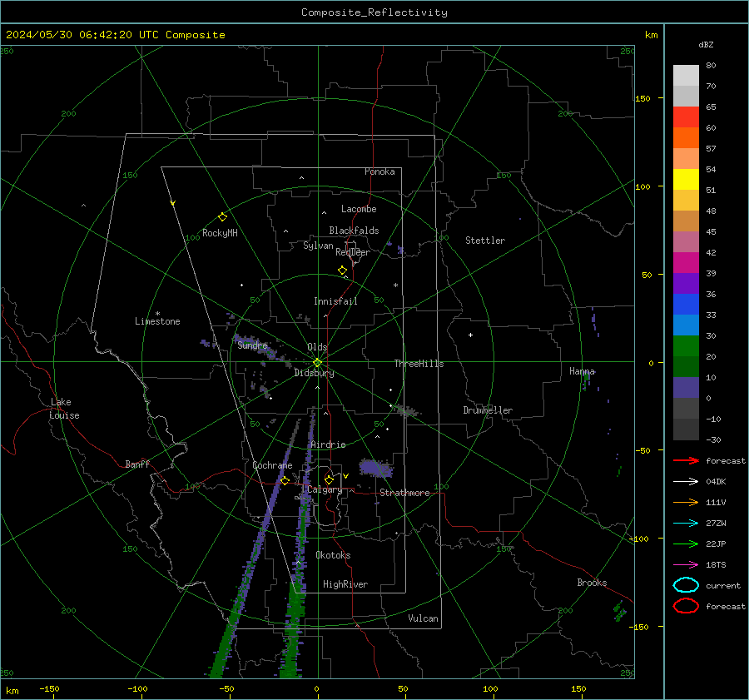The width and height of the screenshot is (749, 700).
Task: Click the 'Olds' map label
Action: 317,347
